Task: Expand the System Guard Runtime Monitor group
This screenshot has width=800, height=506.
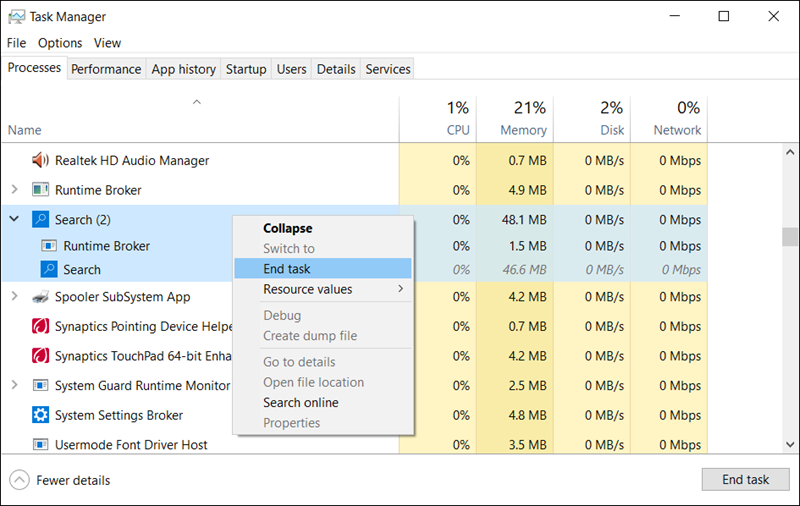Action: click(x=14, y=386)
